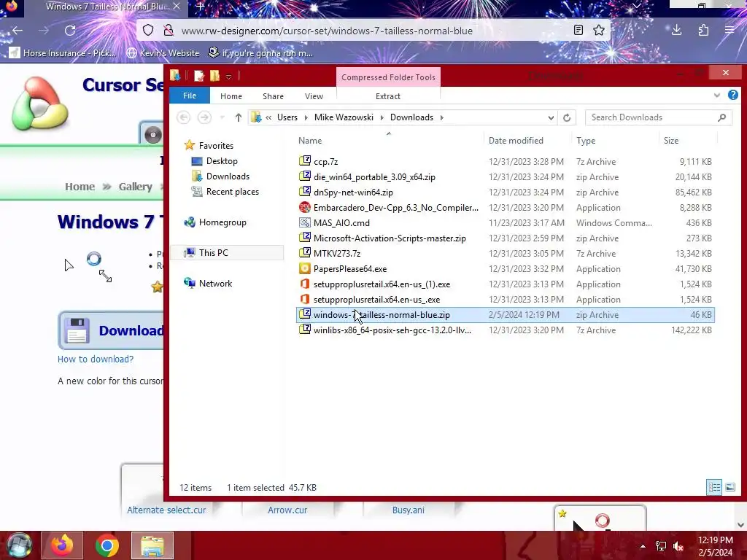Screen dimensions: 747x560
Task: Sort by Size column header
Action: coord(671,141)
